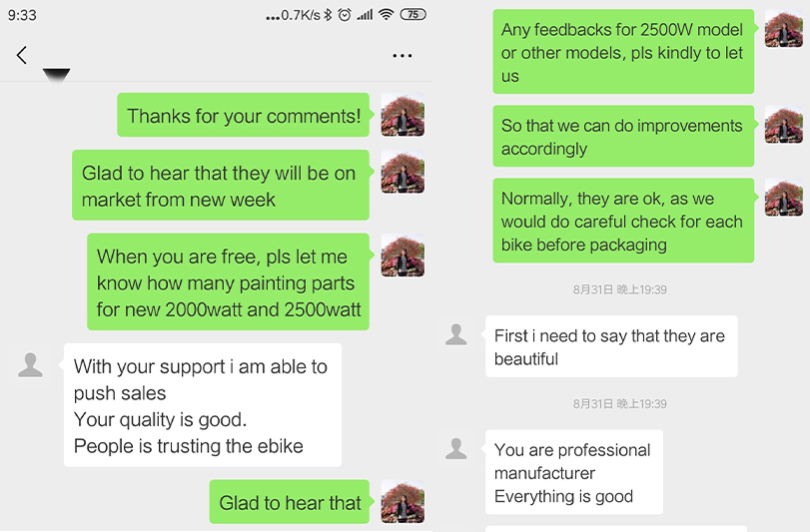This screenshot has height=532, width=810.
Task: Tap gray contact avatar beside "First i need to say"
Action: (456, 334)
